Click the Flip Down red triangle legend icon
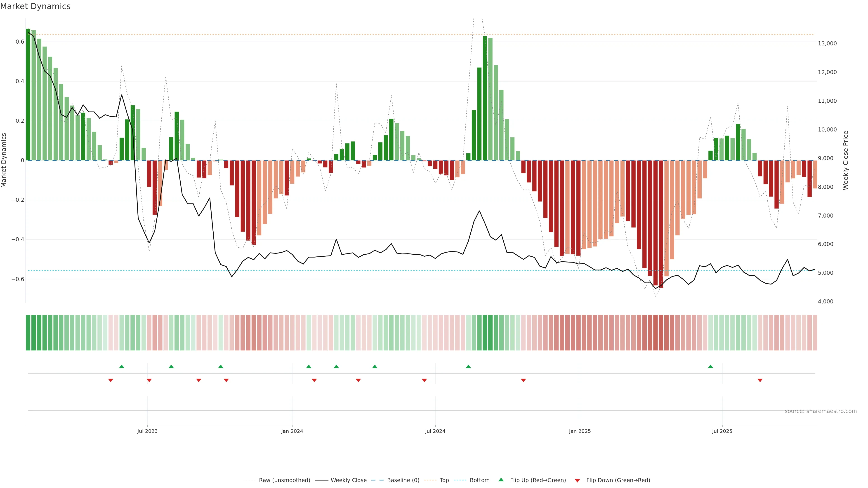868x488 pixels. tap(577, 480)
